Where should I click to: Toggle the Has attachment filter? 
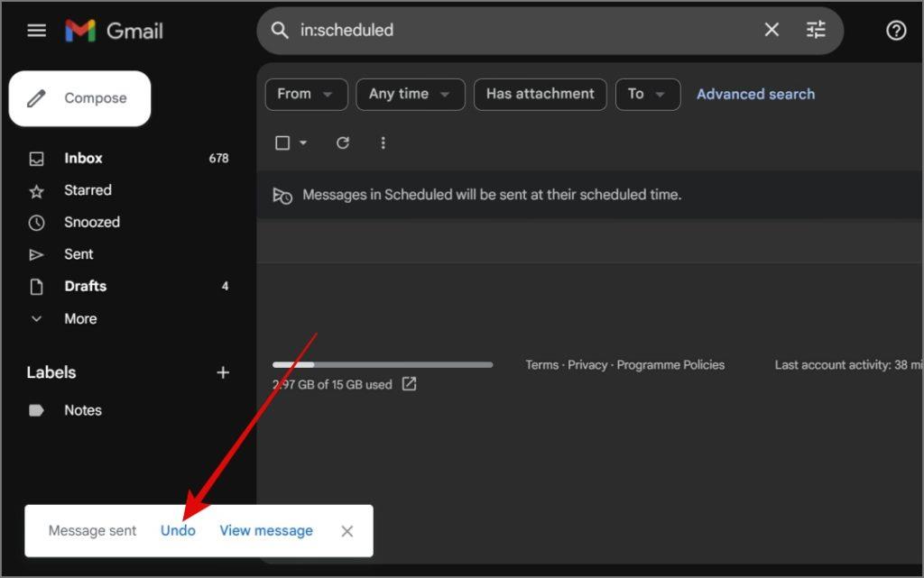[540, 94]
